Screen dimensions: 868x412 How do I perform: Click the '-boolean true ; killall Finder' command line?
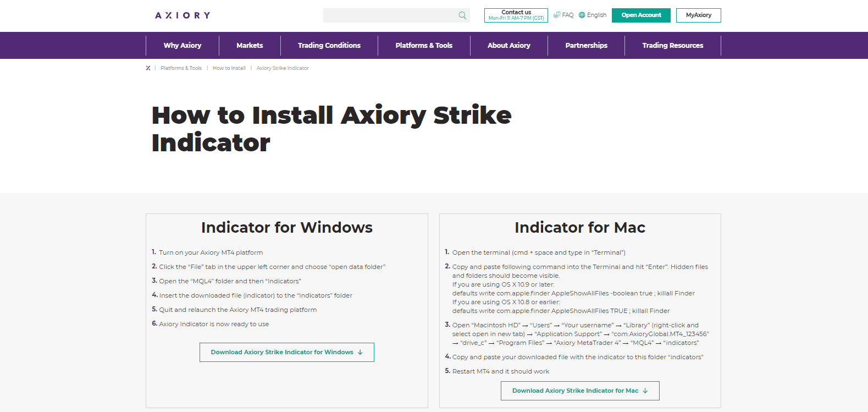pos(573,294)
